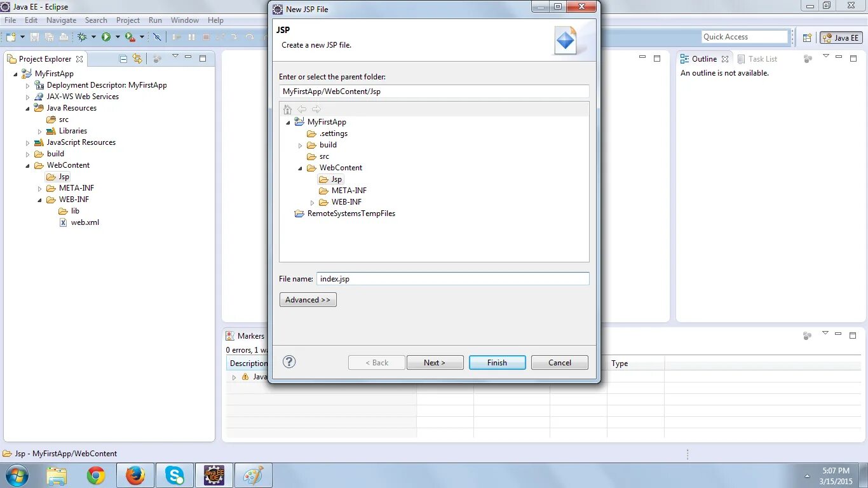Open the Search menu
The image size is (868, 488).
tap(96, 20)
